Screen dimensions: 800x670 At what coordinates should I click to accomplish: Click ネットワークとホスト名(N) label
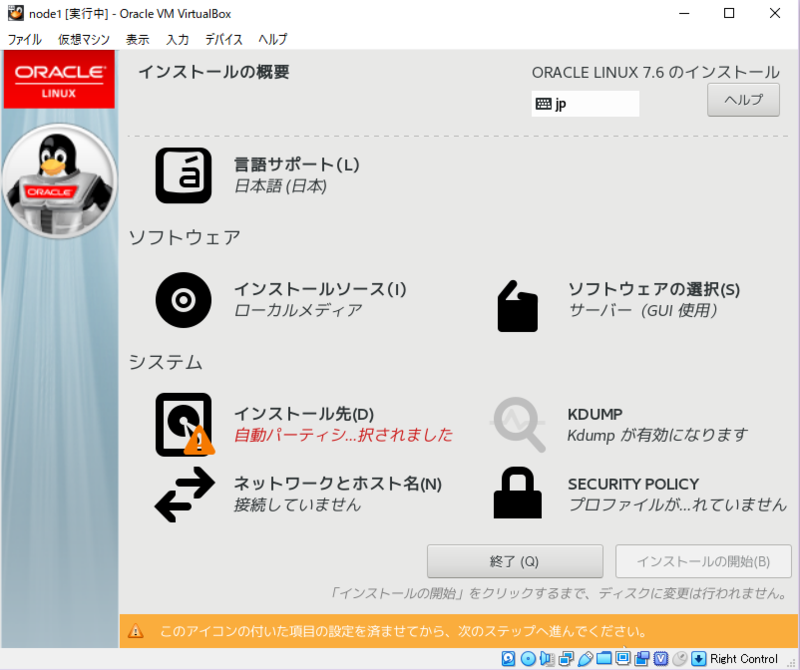point(338,483)
